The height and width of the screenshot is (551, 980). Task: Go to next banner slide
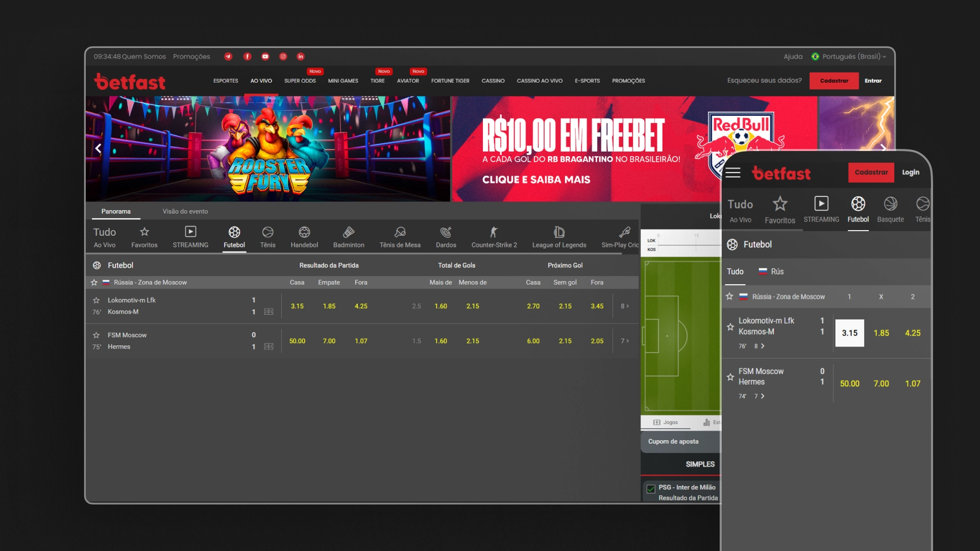coord(884,147)
